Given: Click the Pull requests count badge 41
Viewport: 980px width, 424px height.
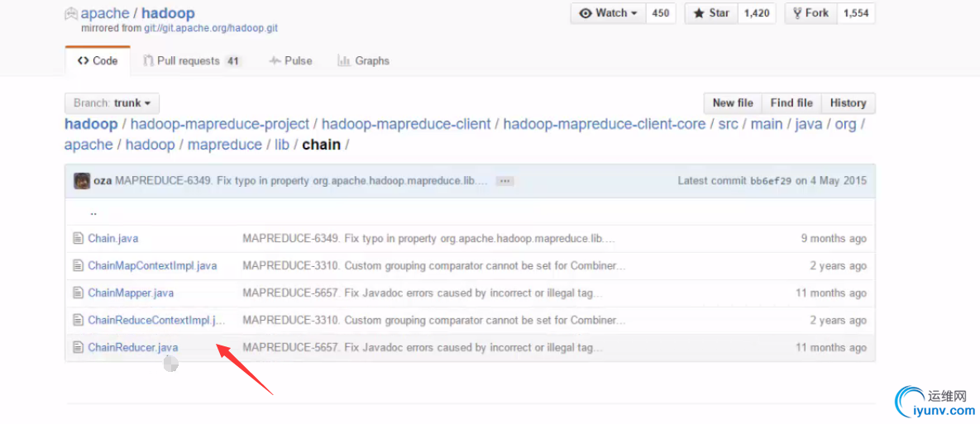Looking at the screenshot, I should (x=233, y=61).
